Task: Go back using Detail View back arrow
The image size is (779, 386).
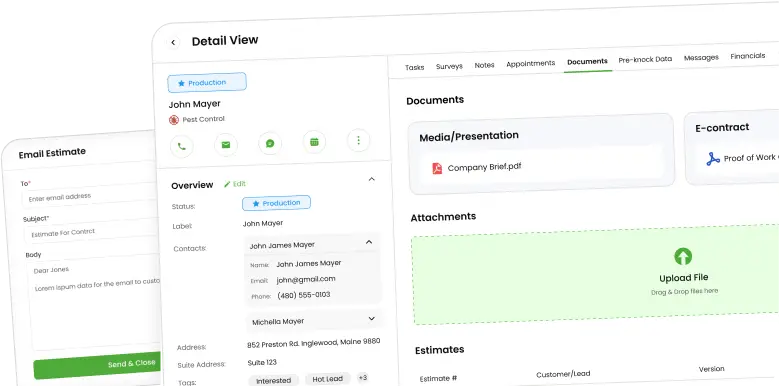Action: (x=173, y=43)
